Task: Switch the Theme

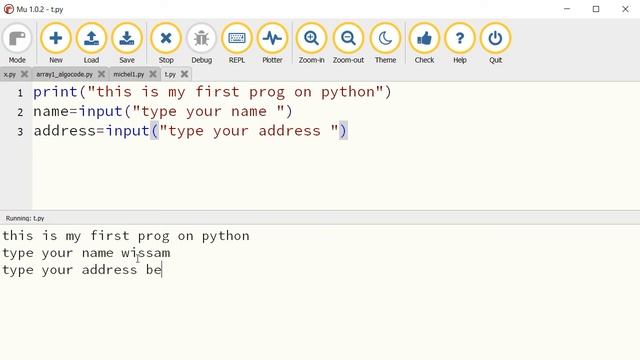Action: 385,44
